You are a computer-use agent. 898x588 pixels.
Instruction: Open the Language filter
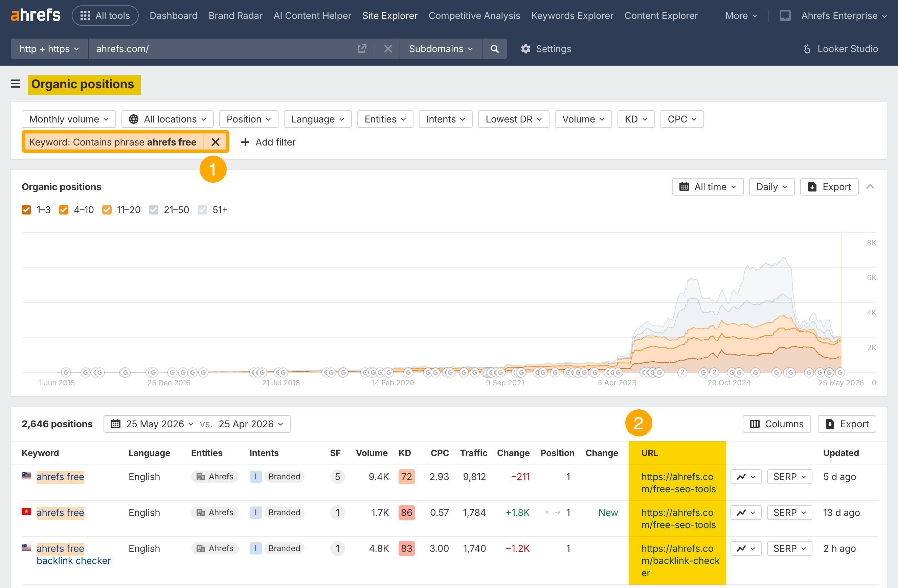coord(318,119)
